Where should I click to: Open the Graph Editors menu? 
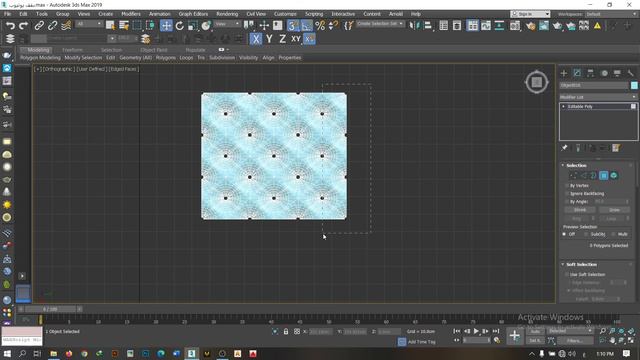[x=193, y=14]
